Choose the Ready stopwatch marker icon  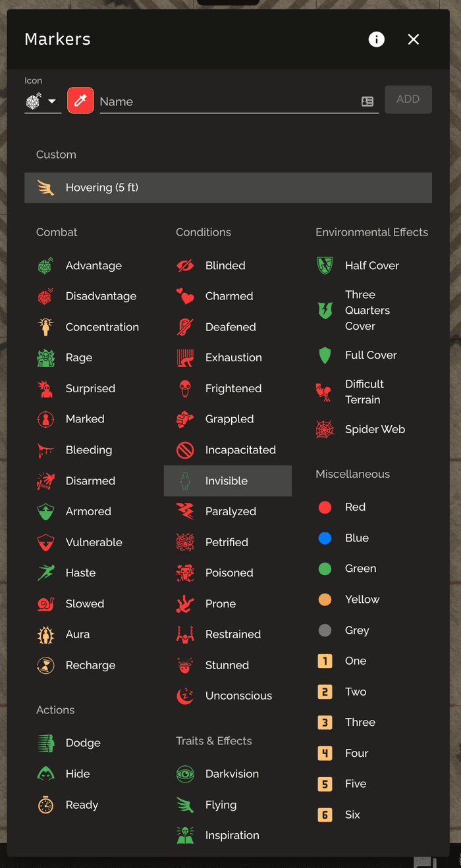click(x=45, y=805)
